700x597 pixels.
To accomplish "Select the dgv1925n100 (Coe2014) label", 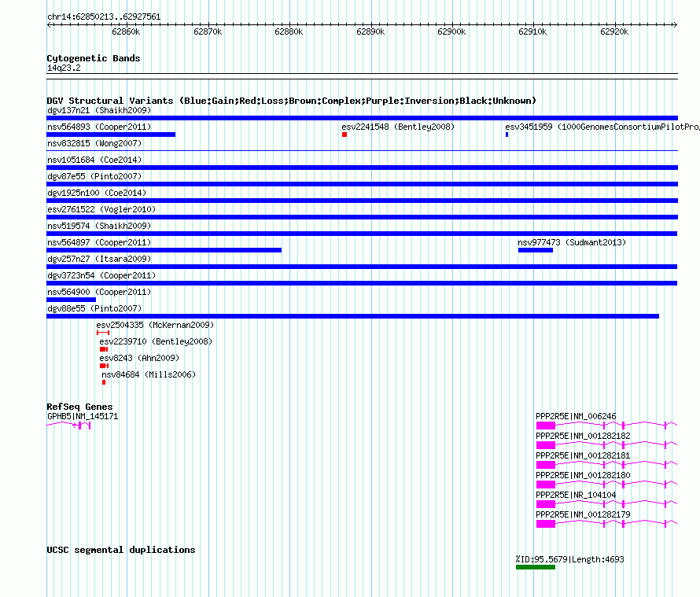I will [x=97, y=193].
